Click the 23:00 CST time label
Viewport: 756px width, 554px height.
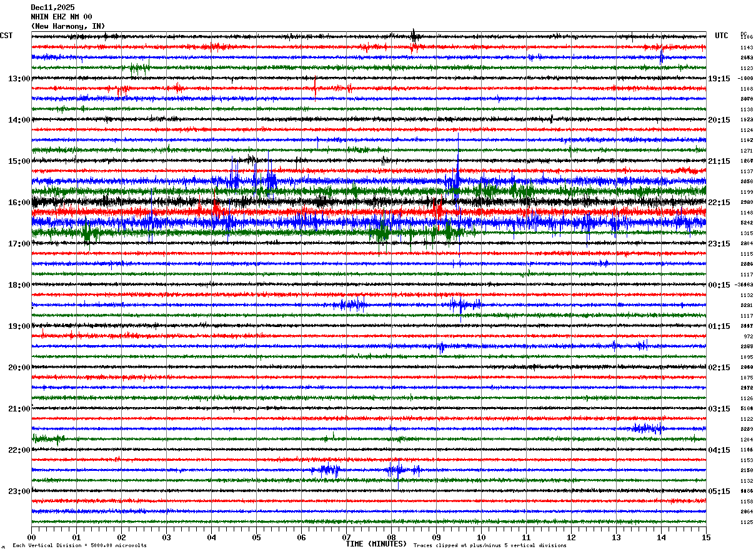[x=19, y=491]
